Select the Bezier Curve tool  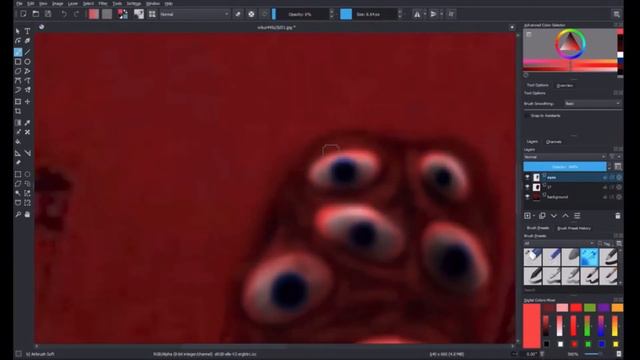click(x=18, y=81)
